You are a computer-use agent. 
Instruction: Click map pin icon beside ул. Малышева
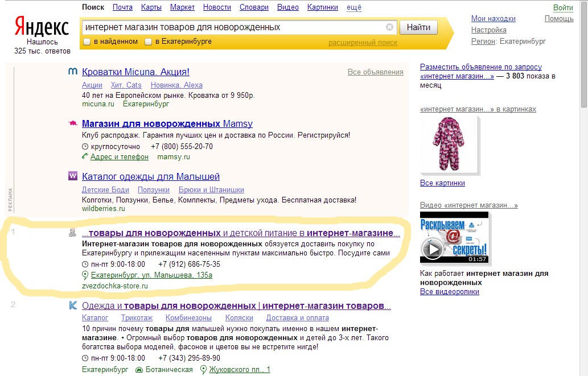pyautogui.click(x=85, y=275)
